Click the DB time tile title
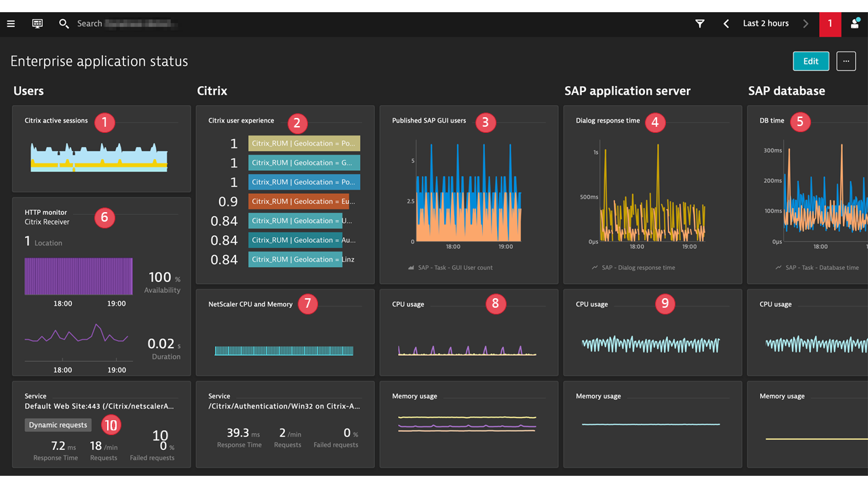The width and height of the screenshot is (868, 488). 772,121
